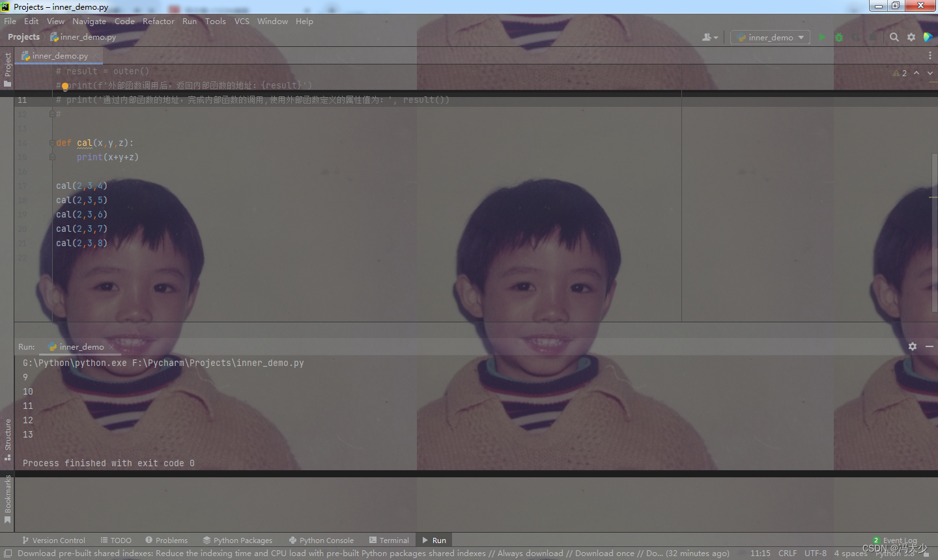Start debugging with the green bug icon

tap(839, 37)
